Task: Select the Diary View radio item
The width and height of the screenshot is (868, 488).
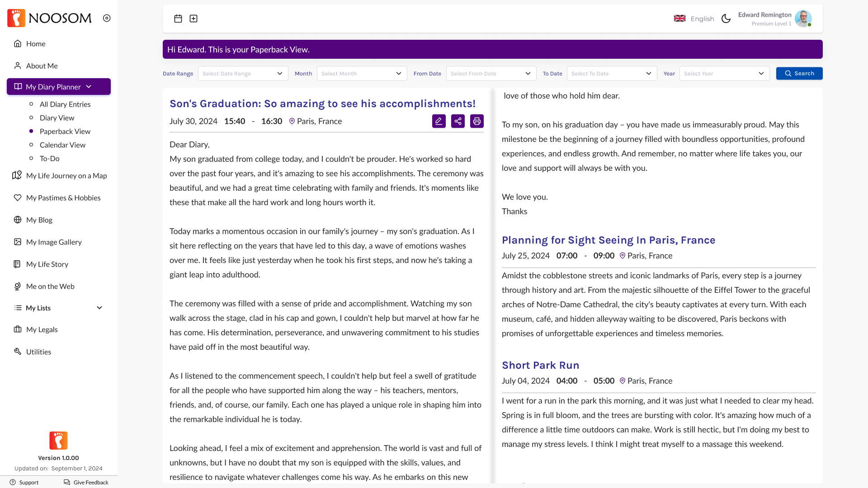Action: [x=57, y=118]
